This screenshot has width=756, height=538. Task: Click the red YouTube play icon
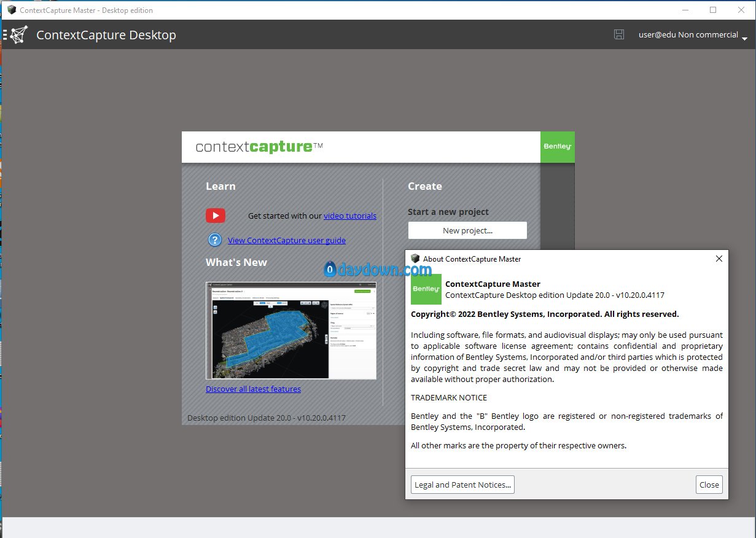[216, 216]
